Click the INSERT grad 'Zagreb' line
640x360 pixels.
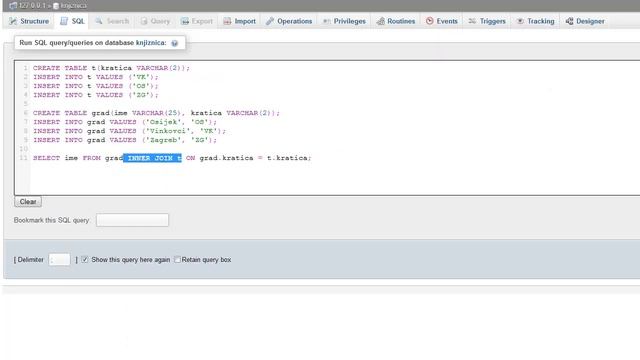125,140
